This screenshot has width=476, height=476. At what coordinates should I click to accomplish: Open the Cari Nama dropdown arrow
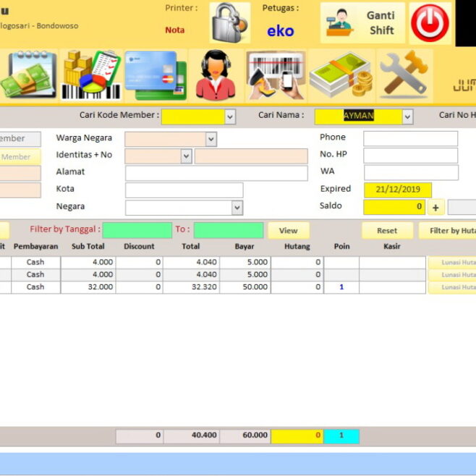(x=407, y=116)
